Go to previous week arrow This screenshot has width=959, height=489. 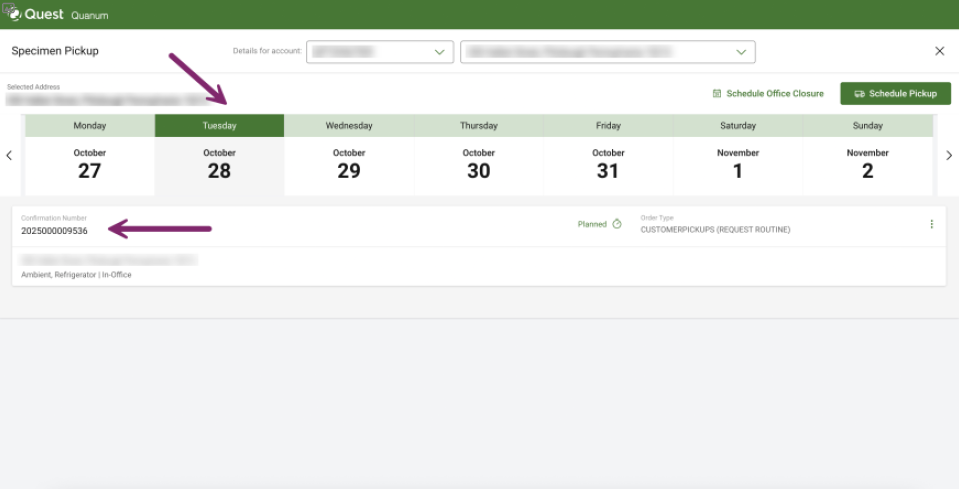[x=9, y=156]
